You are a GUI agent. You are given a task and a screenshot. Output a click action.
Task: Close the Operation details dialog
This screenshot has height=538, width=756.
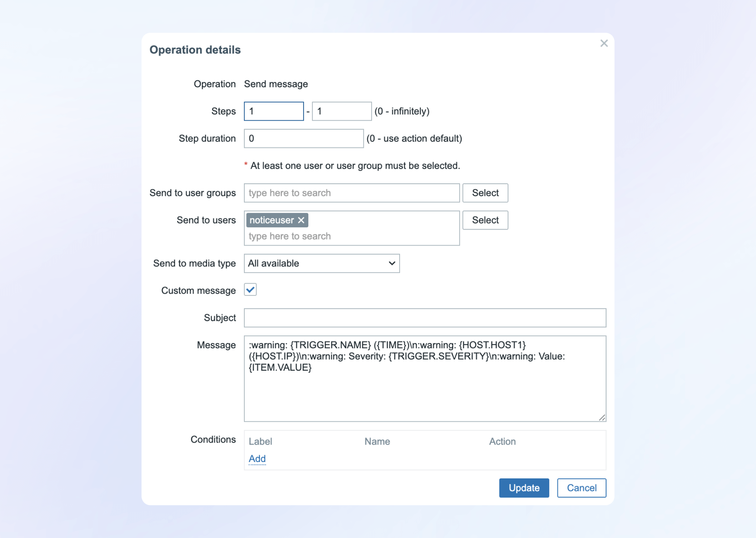click(x=604, y=44)
